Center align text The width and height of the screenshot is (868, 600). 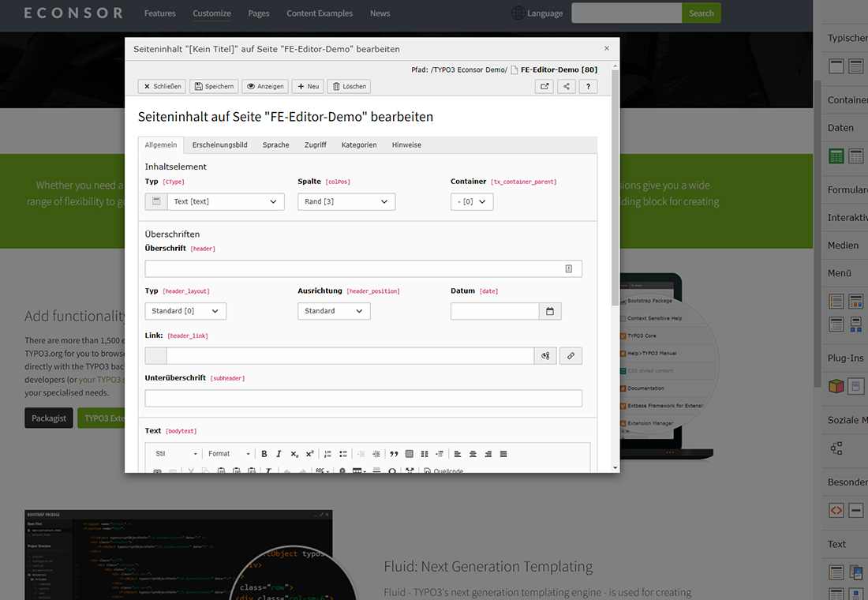point(473,454)
